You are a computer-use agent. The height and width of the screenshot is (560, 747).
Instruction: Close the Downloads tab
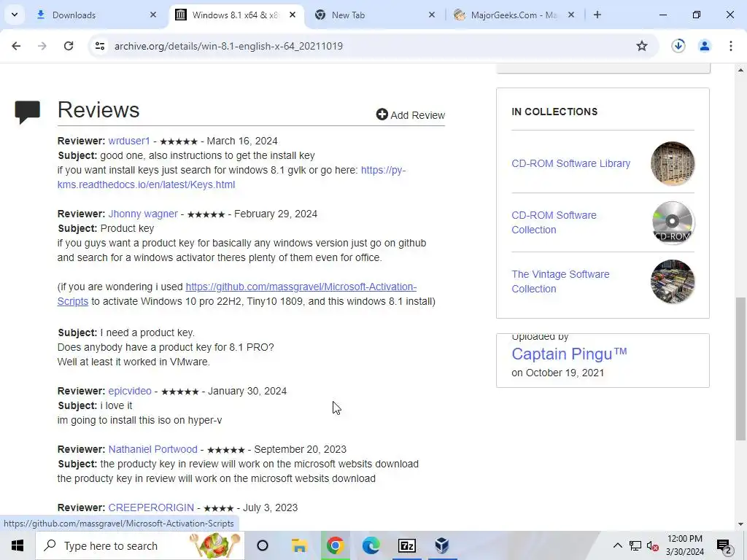[x=153, y=15]
